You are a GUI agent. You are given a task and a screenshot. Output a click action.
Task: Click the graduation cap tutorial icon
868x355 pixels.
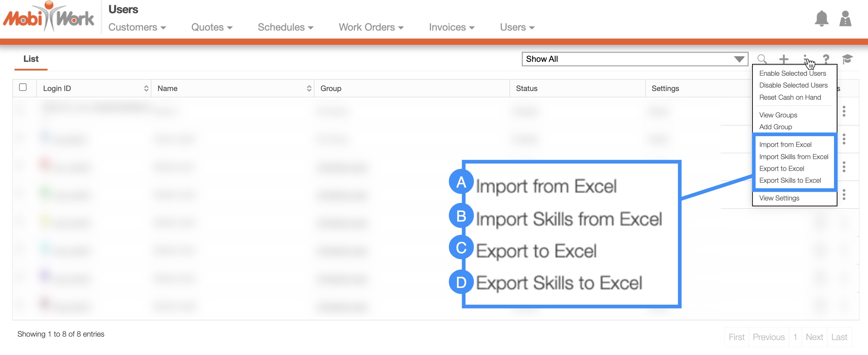(847, 59)
